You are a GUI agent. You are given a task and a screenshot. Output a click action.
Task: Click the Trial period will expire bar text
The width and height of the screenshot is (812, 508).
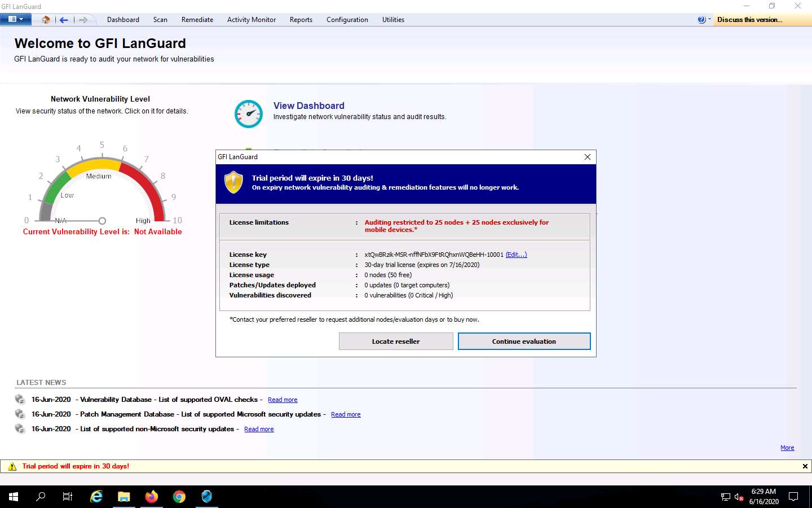click(76, 466)
